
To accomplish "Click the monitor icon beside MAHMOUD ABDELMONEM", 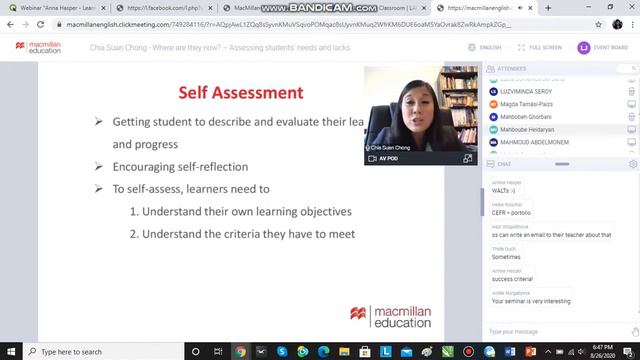I will (x=631, y=142).
